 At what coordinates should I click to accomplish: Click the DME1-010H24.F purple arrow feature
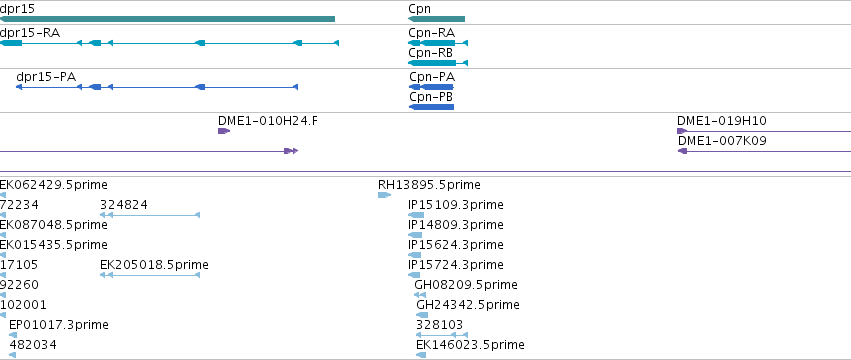tap(224, 131)
